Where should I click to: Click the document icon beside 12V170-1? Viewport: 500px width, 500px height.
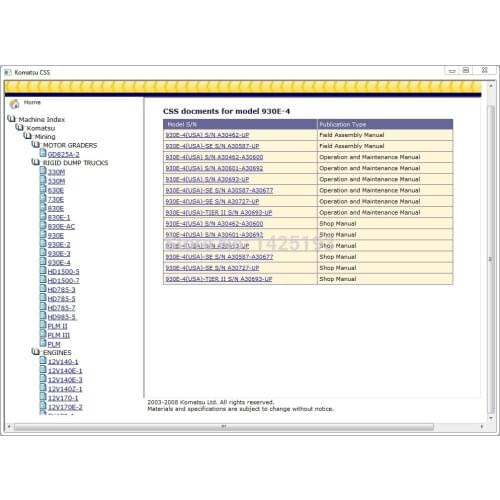click(43, 396)
